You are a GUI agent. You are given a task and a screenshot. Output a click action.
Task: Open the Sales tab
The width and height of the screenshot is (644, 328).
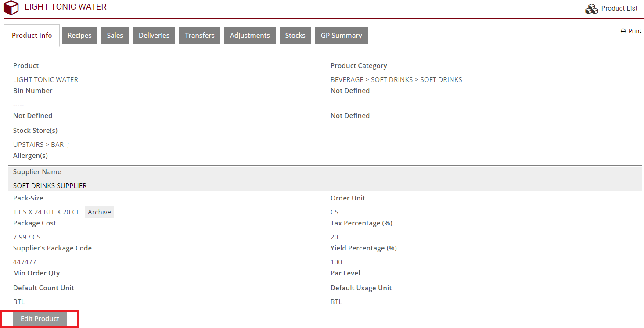pos(115,36)
